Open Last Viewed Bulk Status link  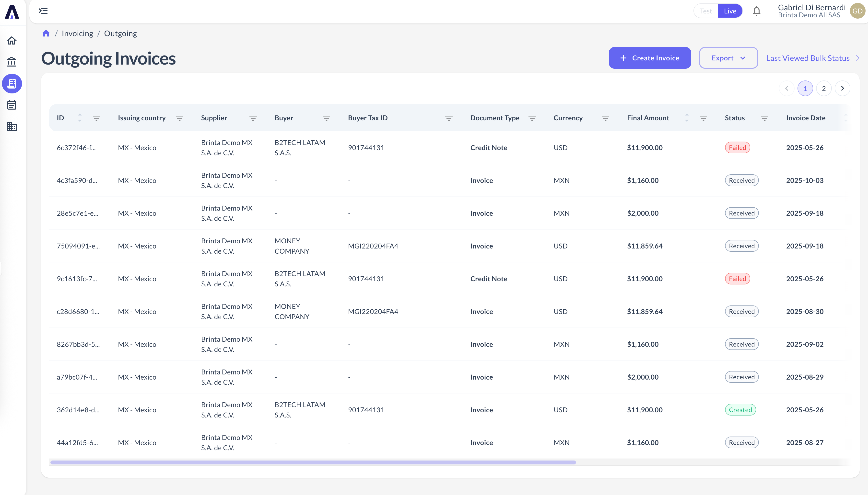(812, 58)
